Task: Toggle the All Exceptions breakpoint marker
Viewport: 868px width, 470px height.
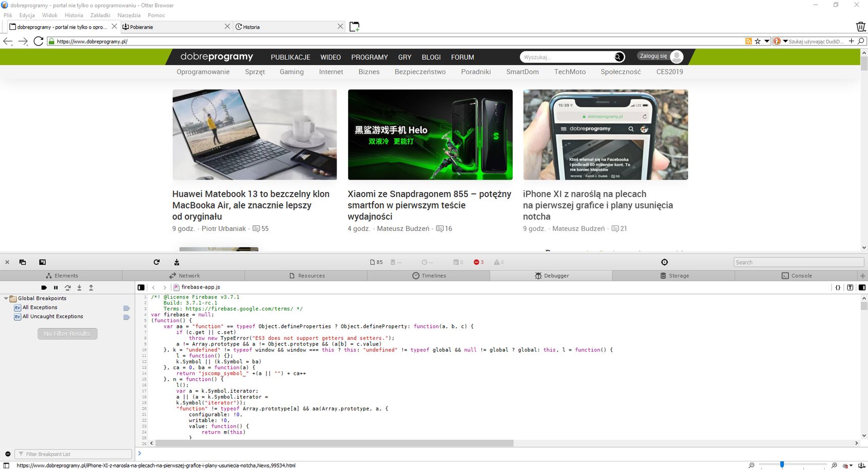Action: tap(127, 308)
